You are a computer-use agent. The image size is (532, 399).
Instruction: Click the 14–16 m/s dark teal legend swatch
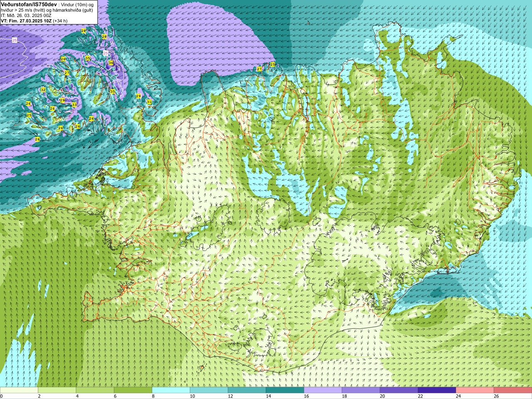pos(285,390)
